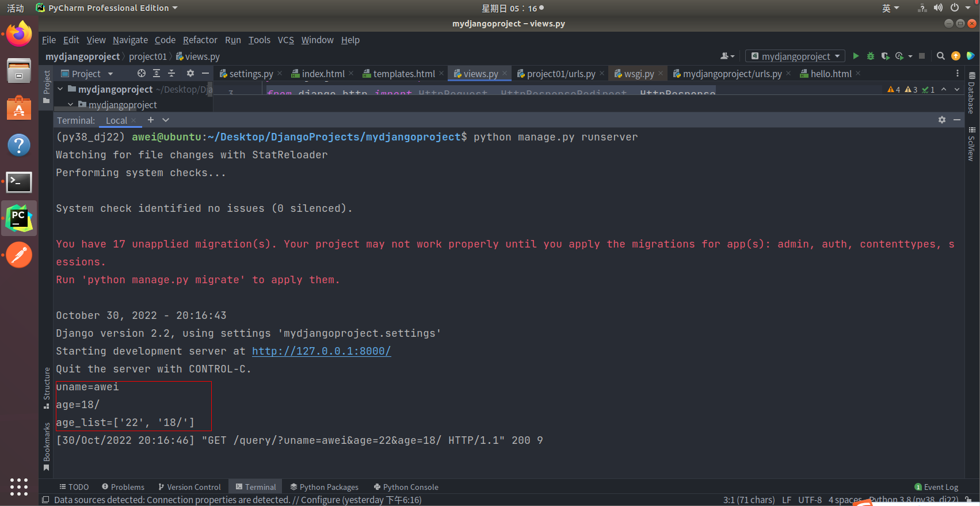Run the mydjangoproject configuration
This screenshot has height=506, width=980.
[x=856, y=56]
